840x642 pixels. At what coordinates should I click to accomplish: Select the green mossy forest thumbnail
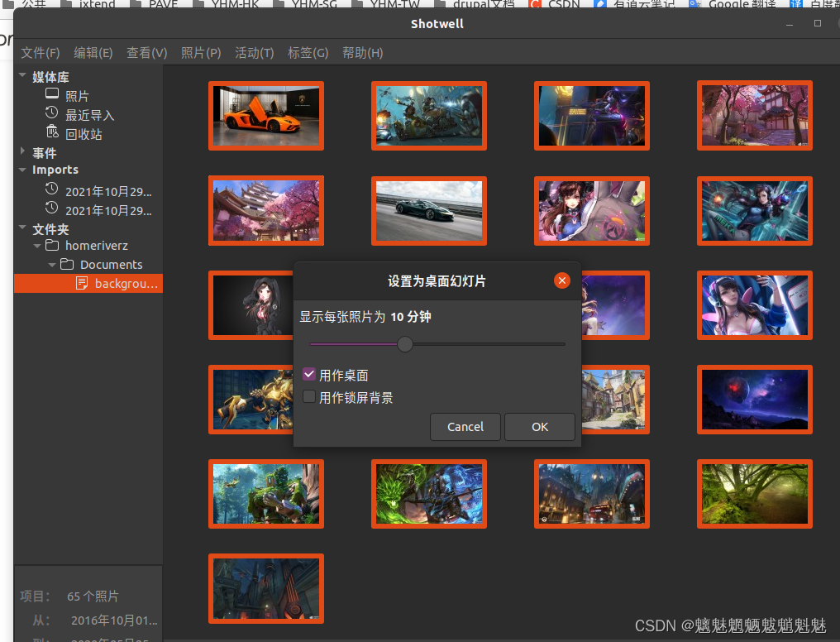(x=755, y=494)
